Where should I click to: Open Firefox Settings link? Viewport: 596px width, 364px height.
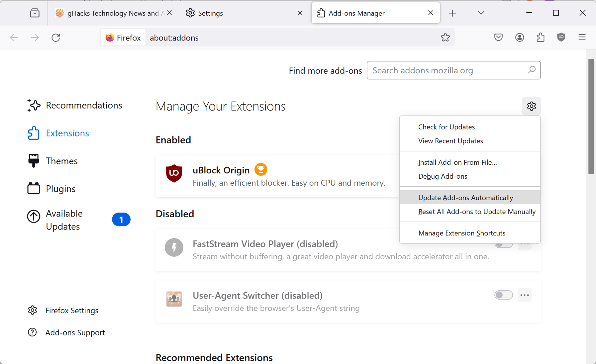coord(63,310)
